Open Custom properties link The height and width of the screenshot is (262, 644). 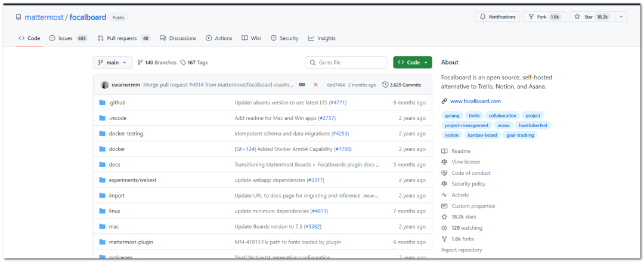468,206
